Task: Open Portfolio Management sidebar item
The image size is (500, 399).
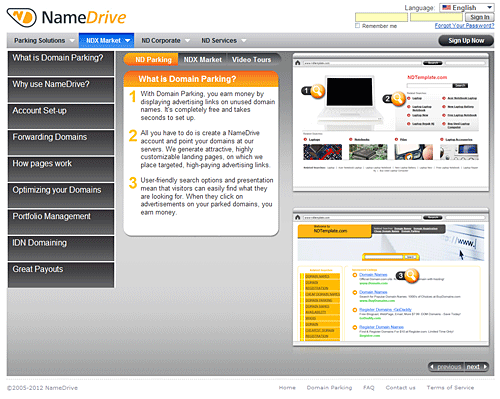Action: tap(61, 222)
